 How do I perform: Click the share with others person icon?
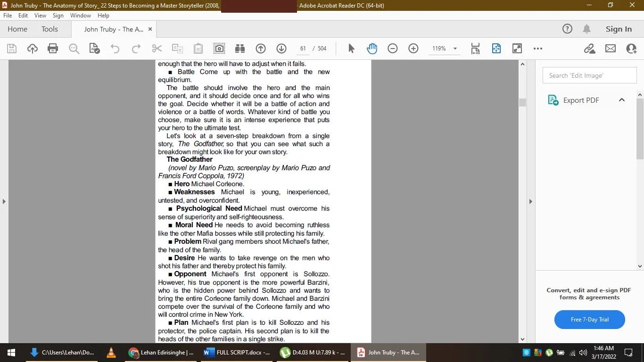[x=631, y=49]
